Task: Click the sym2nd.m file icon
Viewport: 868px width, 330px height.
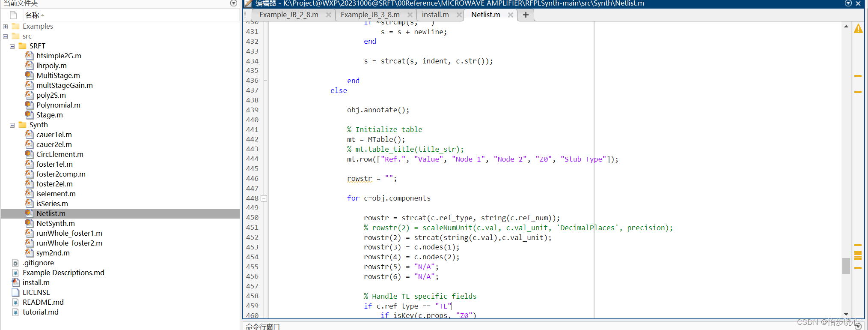Action: (29, 253)
